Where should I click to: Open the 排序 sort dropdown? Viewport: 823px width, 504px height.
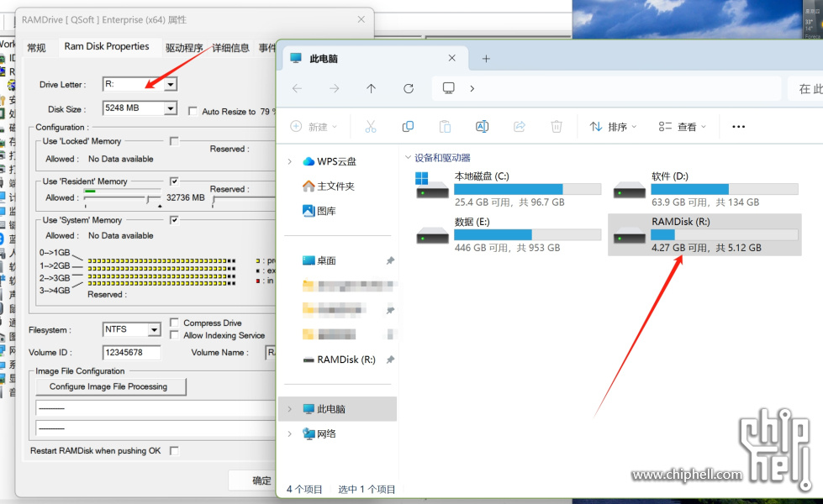coord(613,126)
